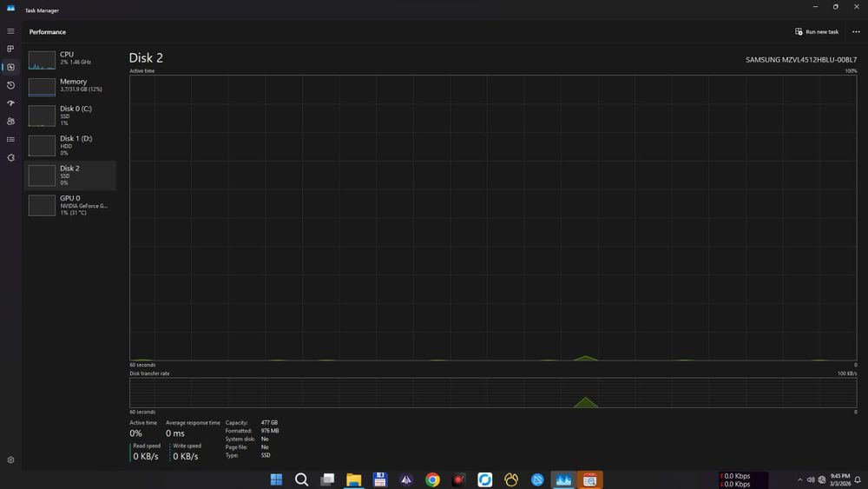Show hidden system tray icons chevron

click(799, 479)
